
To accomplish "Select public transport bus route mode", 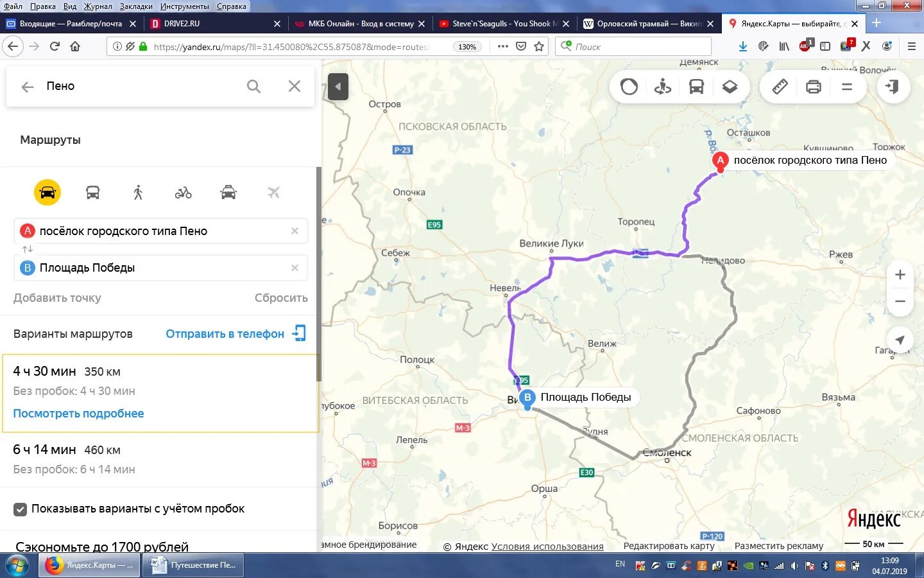I will pos(93,192).
